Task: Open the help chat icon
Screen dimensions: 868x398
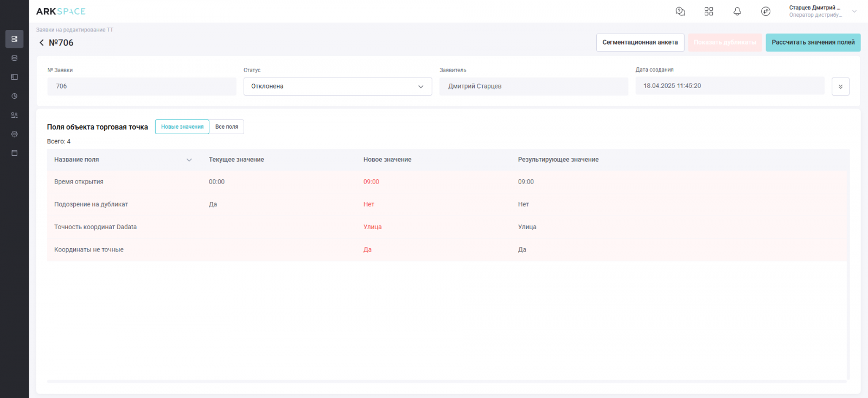Action: coord(680,11)
